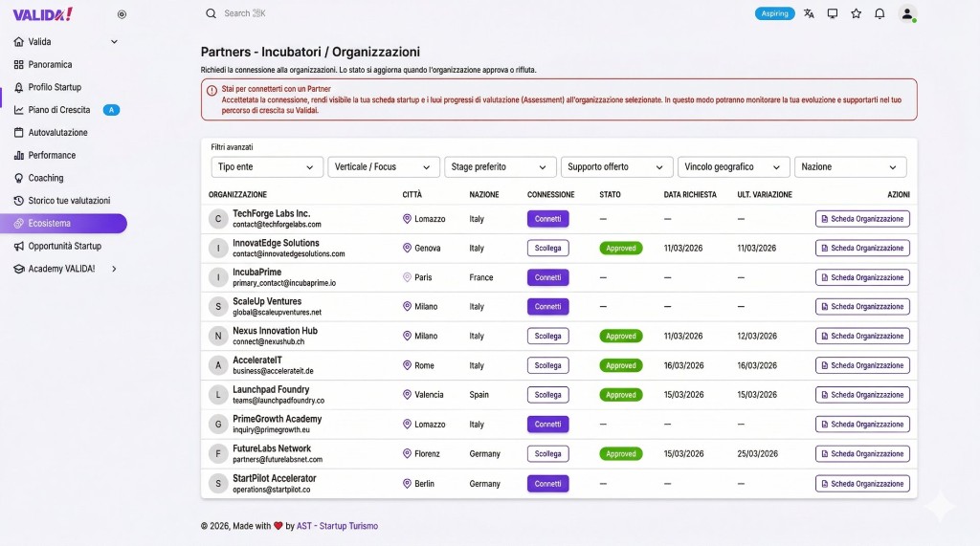This screenshot has width=980, height=546.
Task: Expand the Supporto offerto dropdown
Action: (x=616, y=167)
